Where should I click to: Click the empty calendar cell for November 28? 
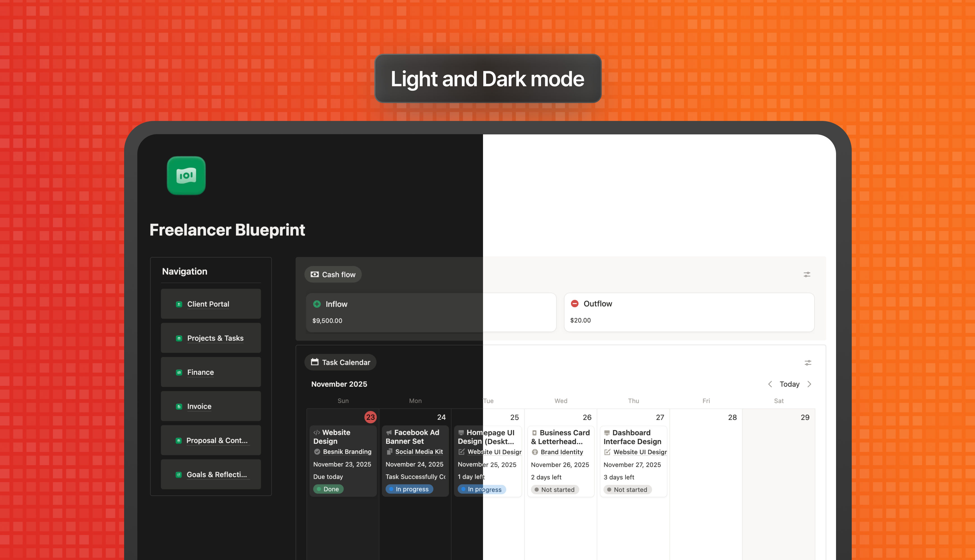point(706,481)
